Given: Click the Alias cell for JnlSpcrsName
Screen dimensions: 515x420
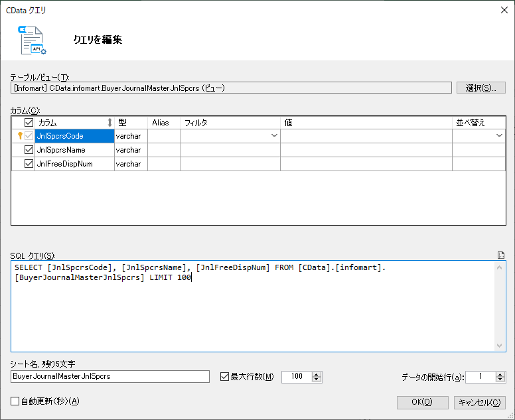Looking at the screenshot, I should [x=164, y=150].
